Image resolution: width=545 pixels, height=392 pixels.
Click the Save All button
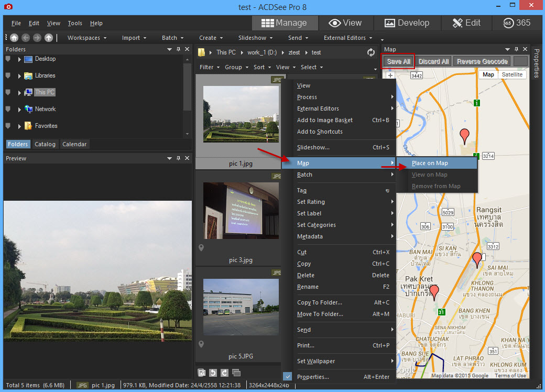pyautogui.click(x=399, y=61)
